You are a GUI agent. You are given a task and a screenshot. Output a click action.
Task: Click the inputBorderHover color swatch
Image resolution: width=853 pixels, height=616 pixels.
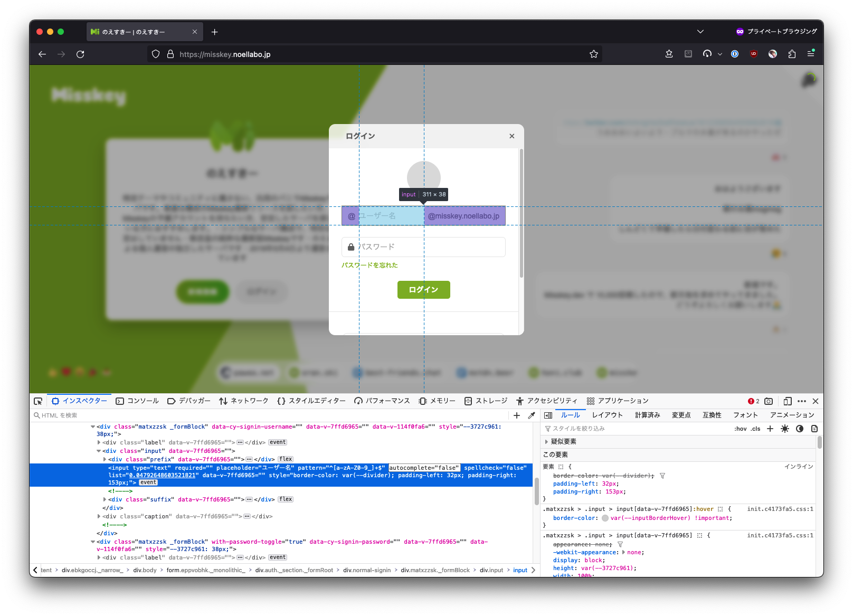point(605,518)
